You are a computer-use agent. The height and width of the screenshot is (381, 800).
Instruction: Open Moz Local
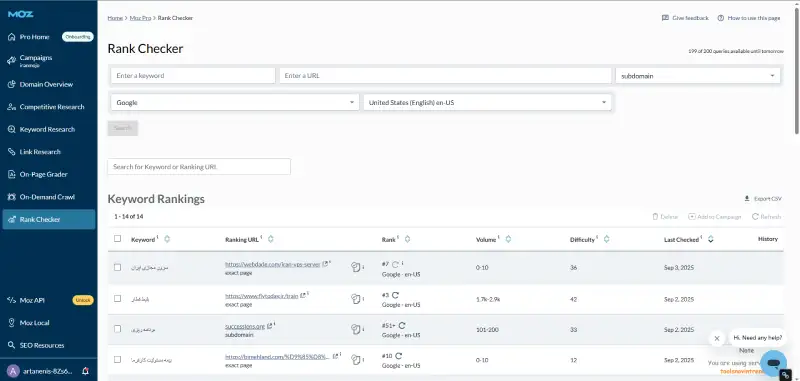tap(34, 322)
